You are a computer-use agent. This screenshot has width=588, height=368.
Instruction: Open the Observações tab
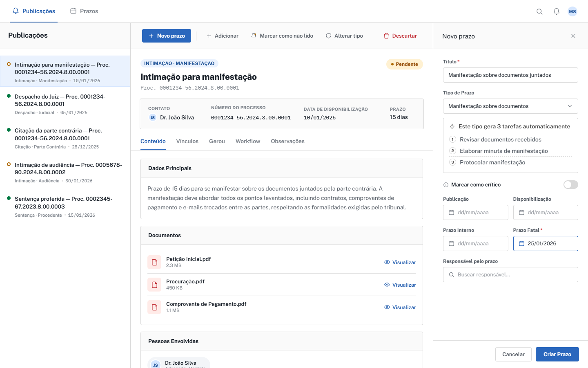[x=287, y=141]
